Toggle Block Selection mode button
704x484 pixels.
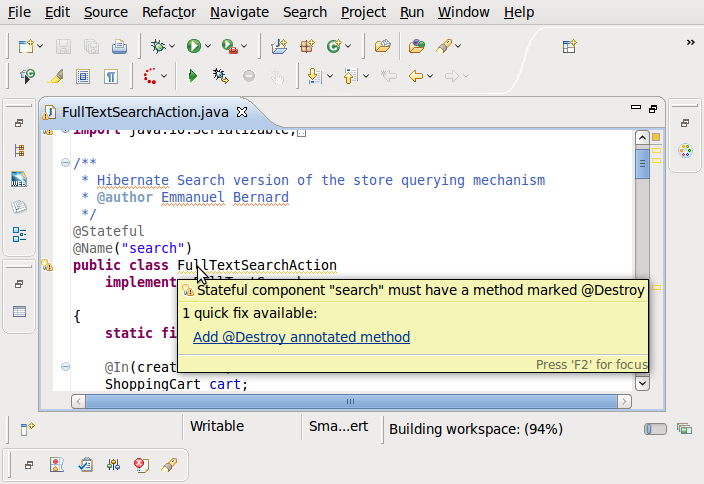click(84, 76)
